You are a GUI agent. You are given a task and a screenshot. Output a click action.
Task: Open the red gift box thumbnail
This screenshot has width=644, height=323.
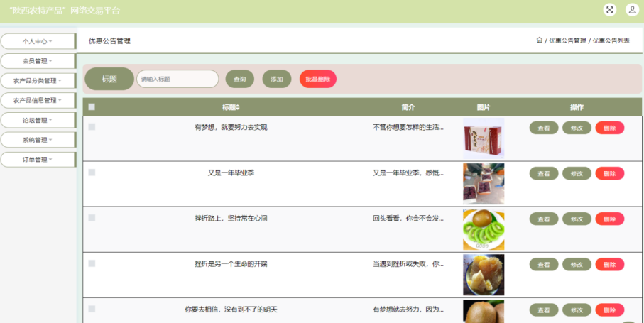coord(484,138)
